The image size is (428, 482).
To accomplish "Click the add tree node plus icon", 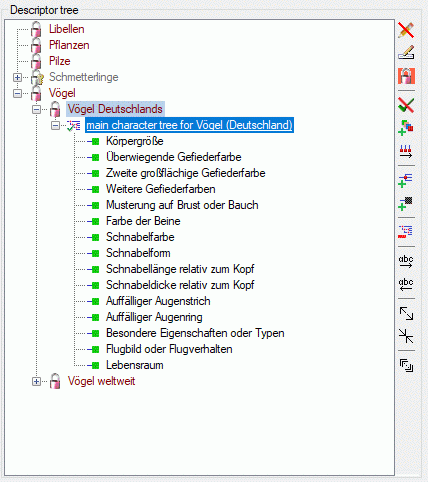I will coord(406,180).
